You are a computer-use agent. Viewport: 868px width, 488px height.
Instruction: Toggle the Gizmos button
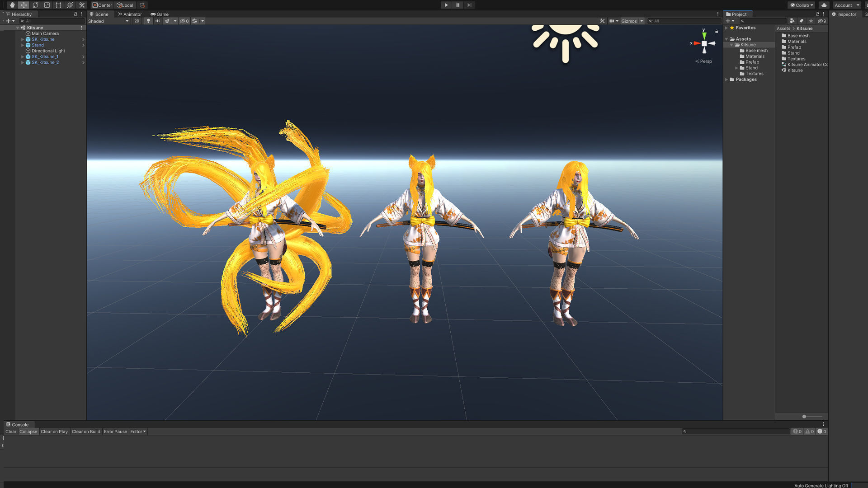(629, 21)
